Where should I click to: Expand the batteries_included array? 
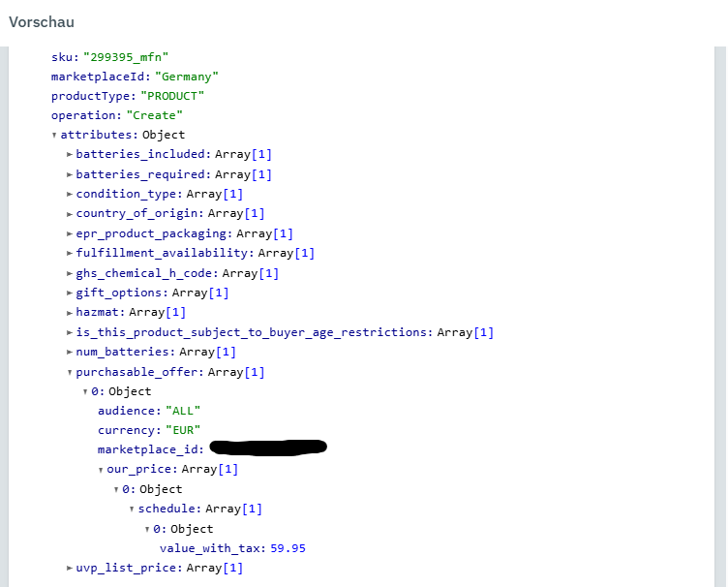click(x=69, y=155)
